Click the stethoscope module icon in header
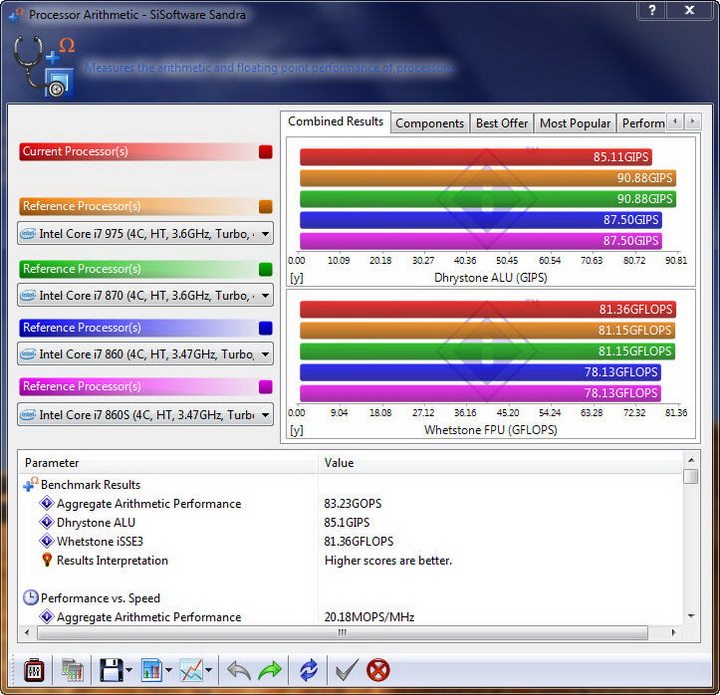Viewport: 720px width, 695px height. point(44,67)
